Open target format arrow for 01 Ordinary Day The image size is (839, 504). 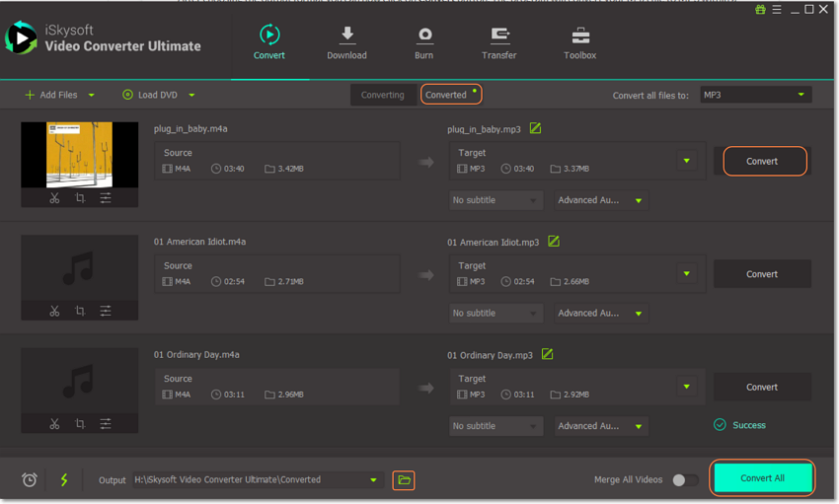point(686,387)
